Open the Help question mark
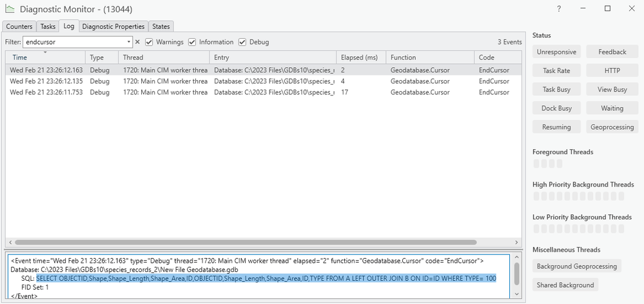 559,8
